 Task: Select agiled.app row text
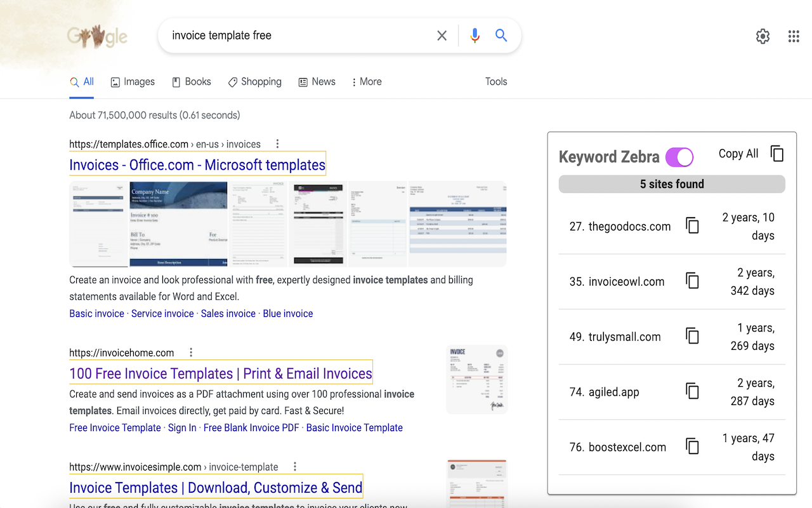604,392
